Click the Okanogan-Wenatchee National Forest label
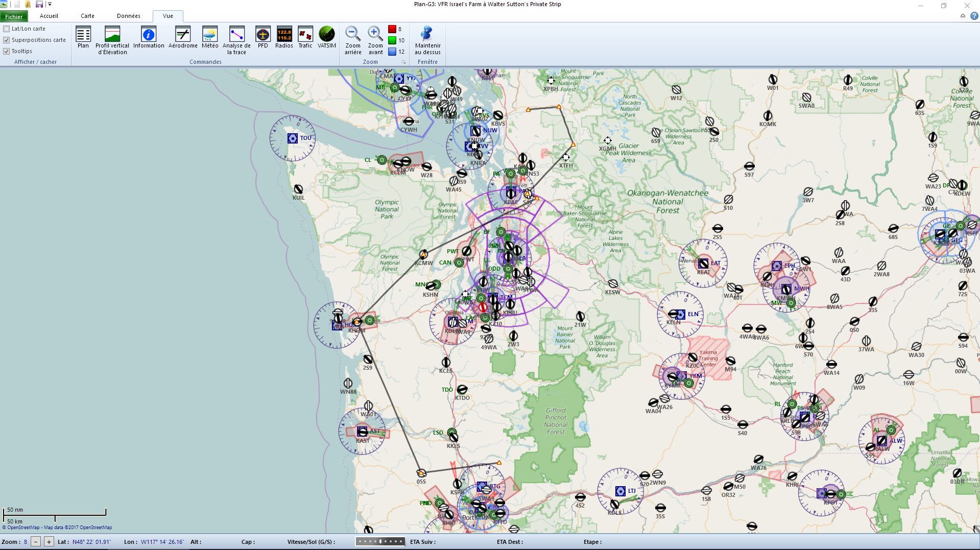 click(x=667, y=202)
